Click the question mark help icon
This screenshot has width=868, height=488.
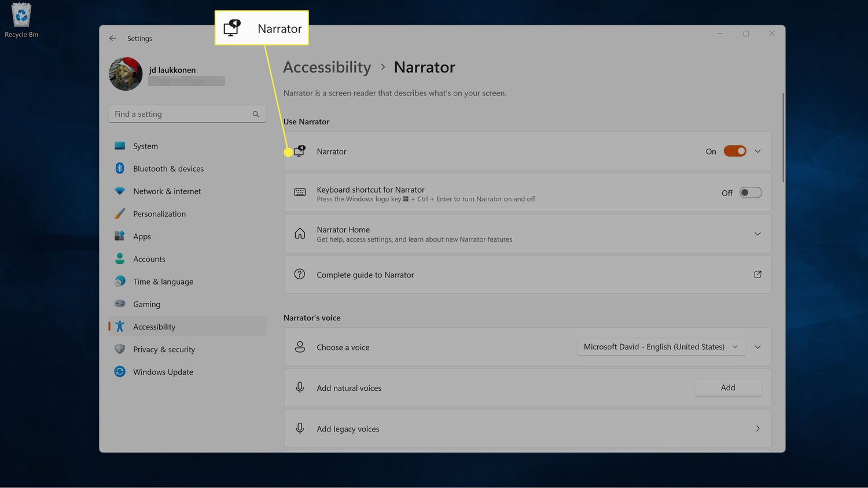click(x=300, y=274)
